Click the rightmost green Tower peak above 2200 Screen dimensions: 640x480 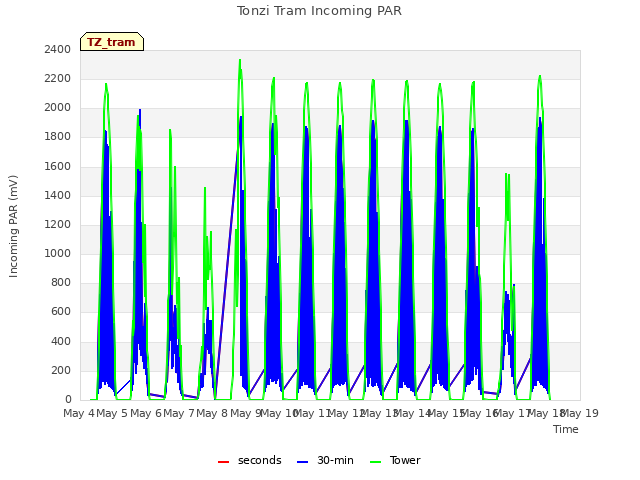540,76
